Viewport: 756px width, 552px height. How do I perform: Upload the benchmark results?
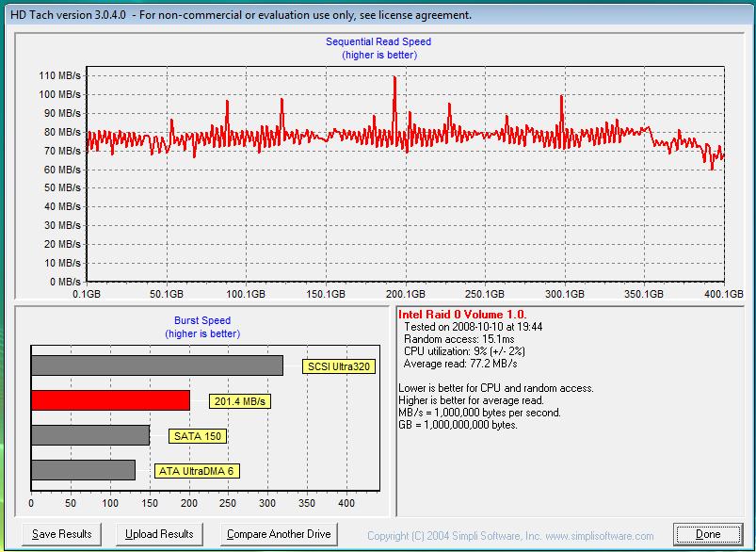pyautogui.click(x=159, y=534)
